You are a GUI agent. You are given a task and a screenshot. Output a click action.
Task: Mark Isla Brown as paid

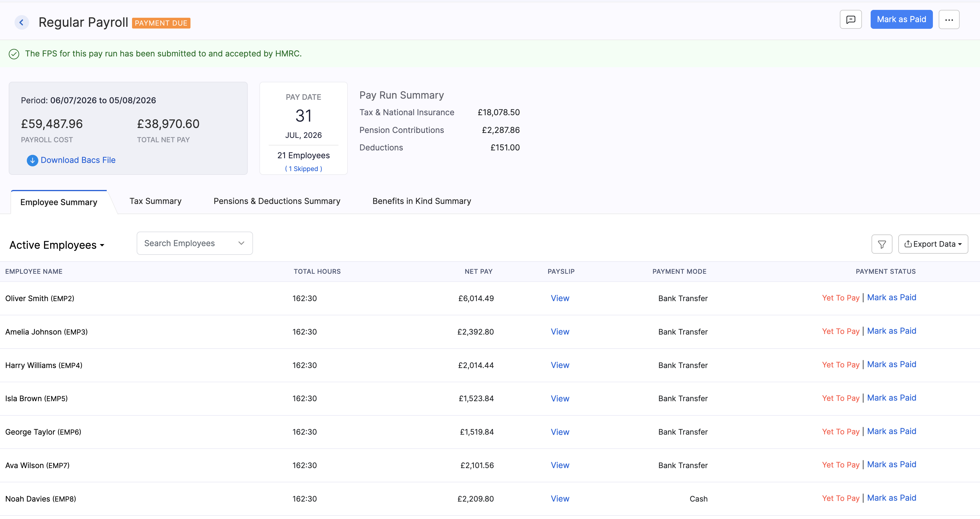pyautogui.click(x=891, y=398)
